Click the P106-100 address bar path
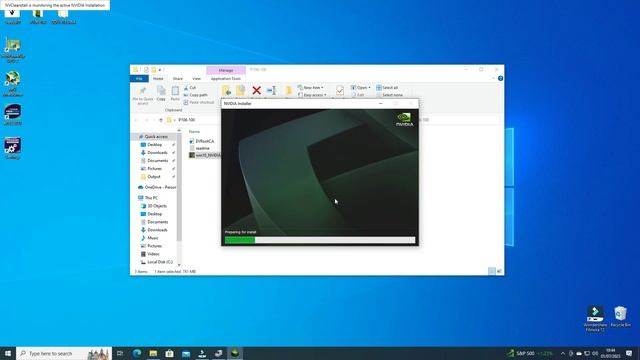Viewport: 640px width, 360px height. [187, 120]
